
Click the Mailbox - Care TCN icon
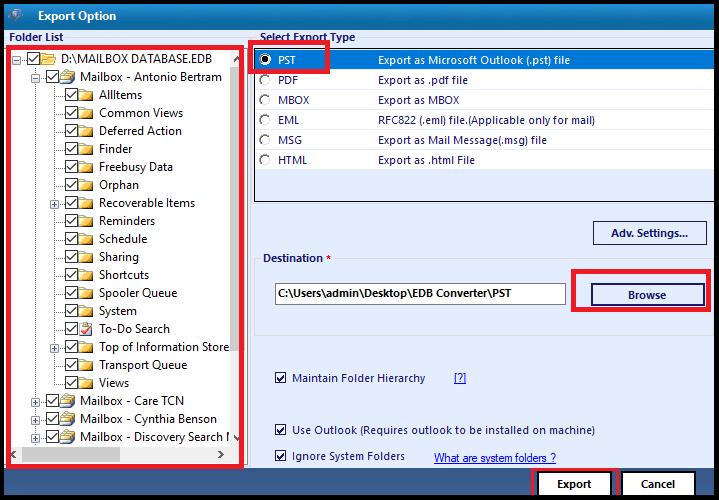[x=68, y=401]
